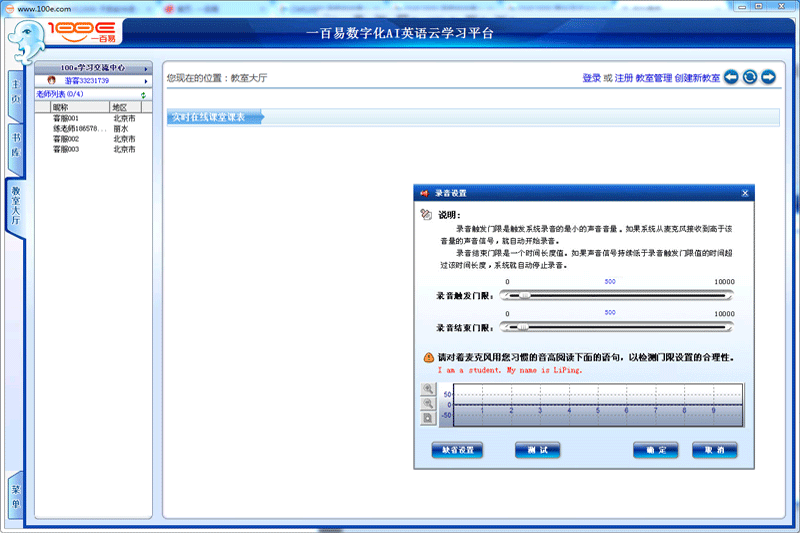
Task: Click the 测试 button
Action: 537,450
